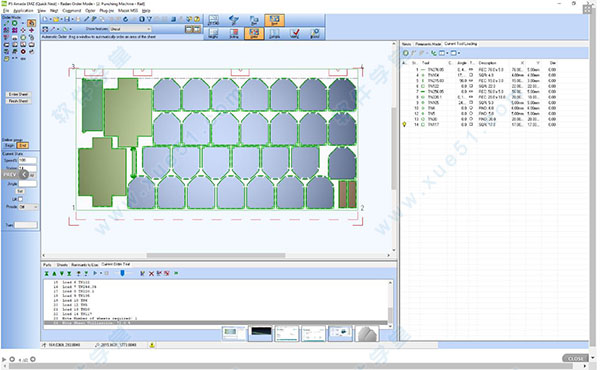The height and width of the screenshot is (370, 600).
Task: Select the green circle tool in Order Mode palette
Action: coord(14,23)
